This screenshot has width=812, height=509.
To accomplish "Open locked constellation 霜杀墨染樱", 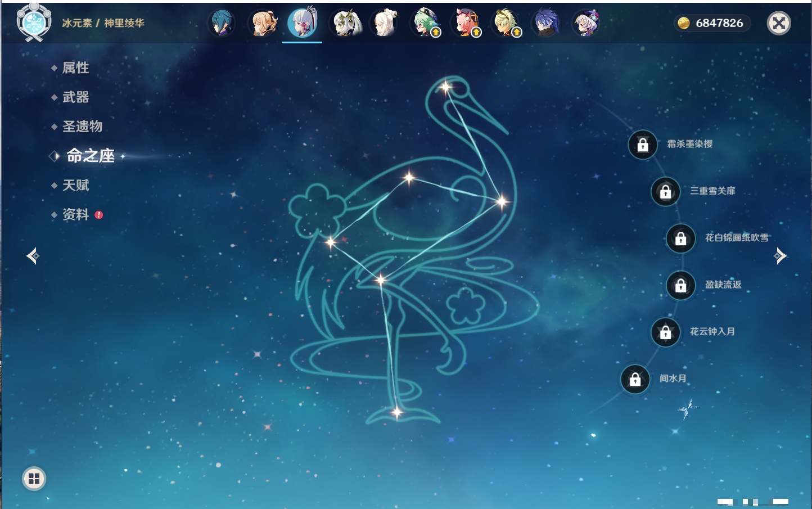I will 643,145.
